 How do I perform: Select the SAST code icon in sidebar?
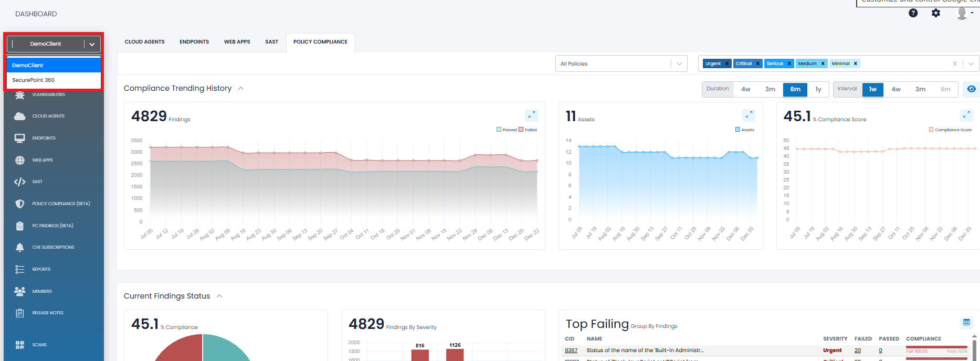pyautogui.click(x=20, y=182)
